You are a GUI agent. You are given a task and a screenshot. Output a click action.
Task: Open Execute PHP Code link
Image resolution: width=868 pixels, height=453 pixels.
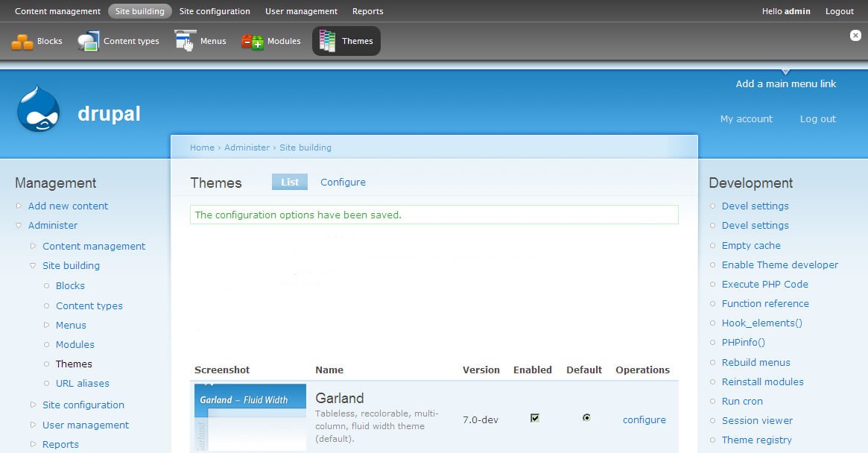765,284
